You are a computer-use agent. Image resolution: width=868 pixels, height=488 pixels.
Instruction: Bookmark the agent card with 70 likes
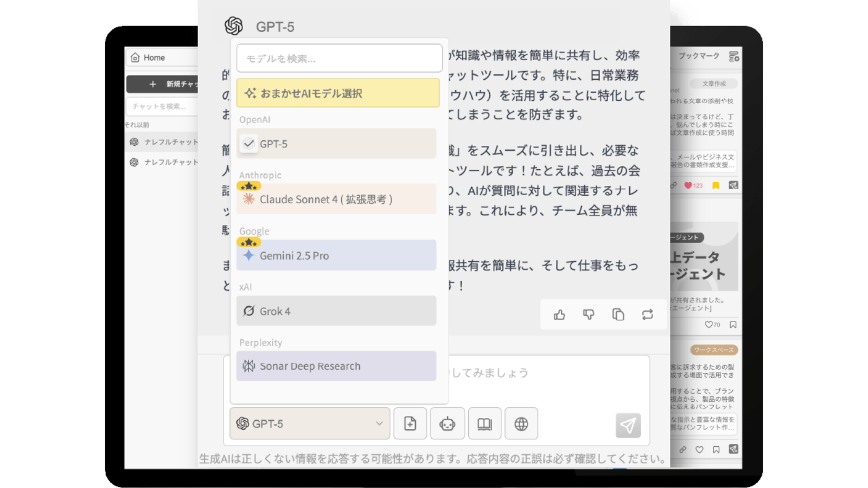[733, 325]
